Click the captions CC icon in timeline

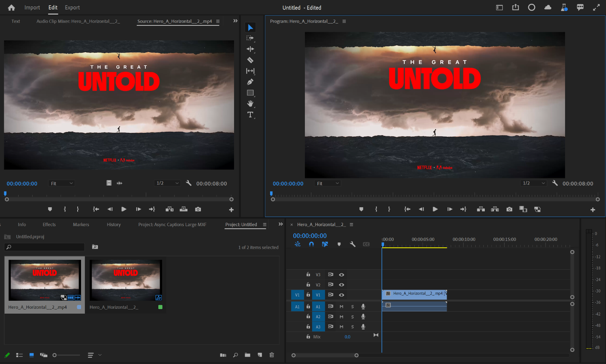[366, 244]
